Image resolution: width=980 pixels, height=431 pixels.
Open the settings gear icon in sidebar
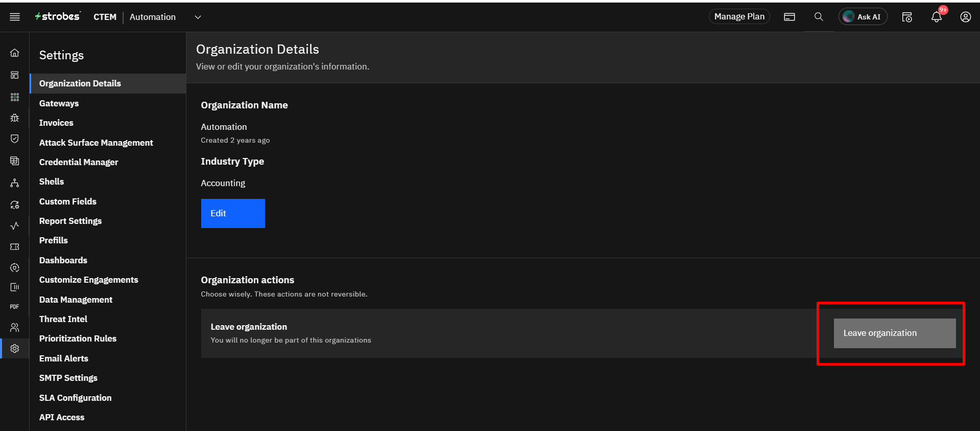pos(15,348)
